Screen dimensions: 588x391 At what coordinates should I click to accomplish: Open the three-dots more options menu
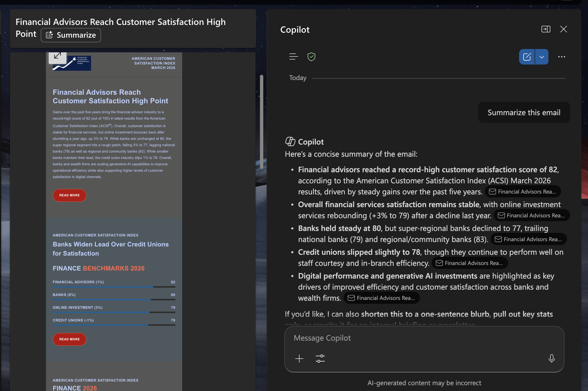(x=561, y=57)
